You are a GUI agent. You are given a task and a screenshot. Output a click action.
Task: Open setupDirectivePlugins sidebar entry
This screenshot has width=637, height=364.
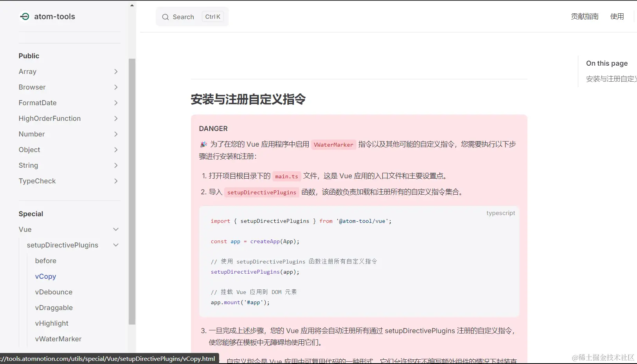pyautogui.click(x=63, y=245)
